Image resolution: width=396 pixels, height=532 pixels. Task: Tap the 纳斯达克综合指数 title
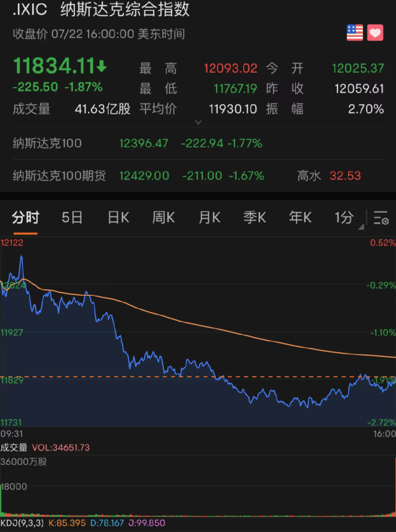125,9
